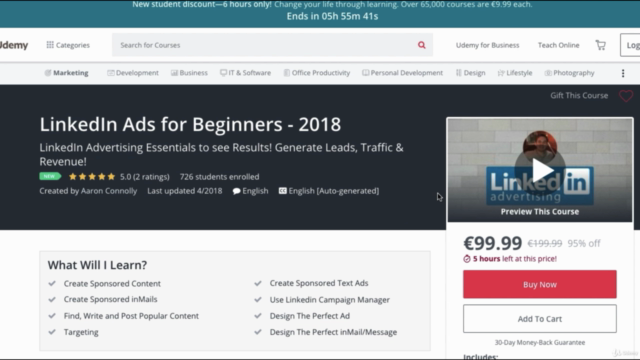
Task: Click the five-star rating icons
Action: pyautogui.click(x=92, y=177)
